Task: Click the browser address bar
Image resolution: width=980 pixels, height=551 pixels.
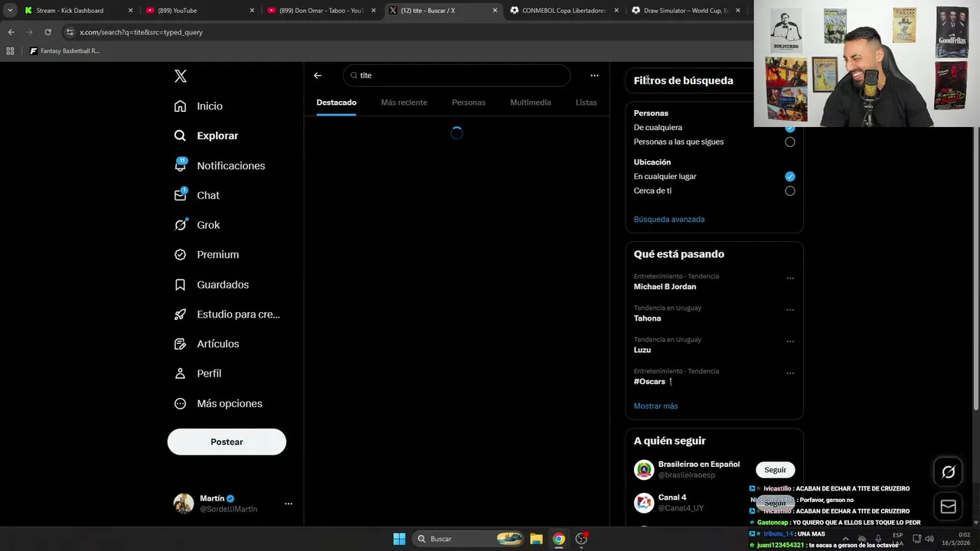Action: tap(406, 32)
